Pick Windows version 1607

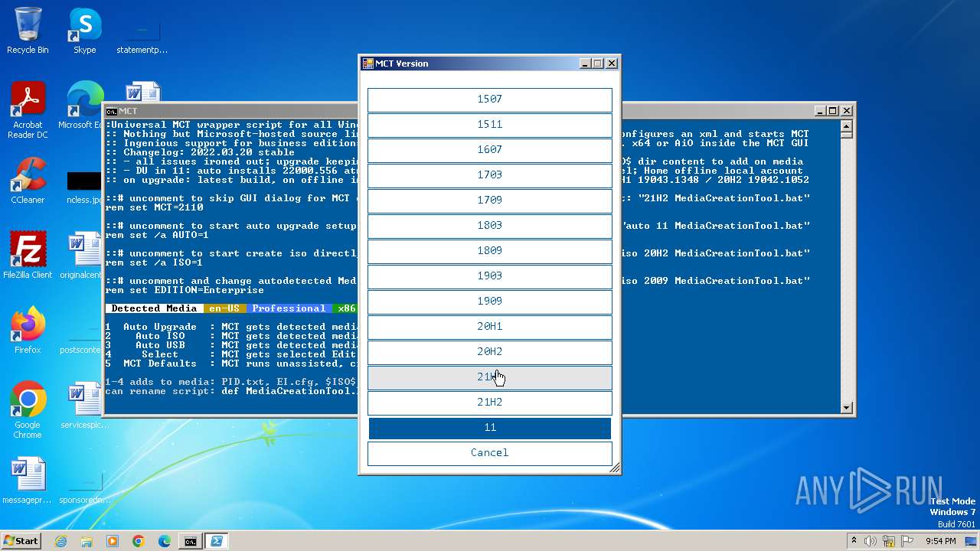coord(490,150)
